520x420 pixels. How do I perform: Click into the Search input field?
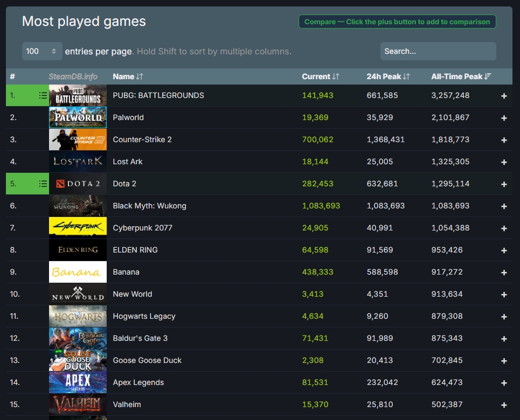point(438,51)
